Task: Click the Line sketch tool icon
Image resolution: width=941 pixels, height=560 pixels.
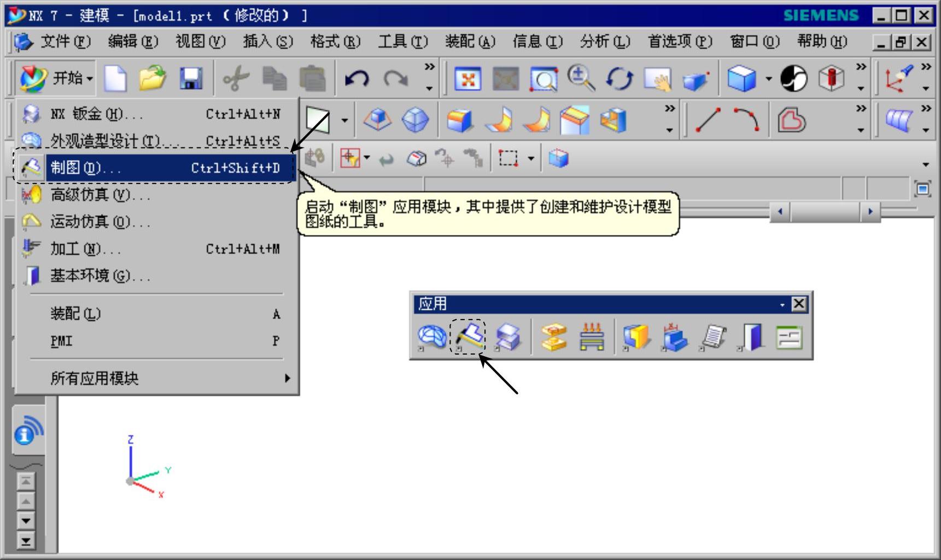Action: 708,120
